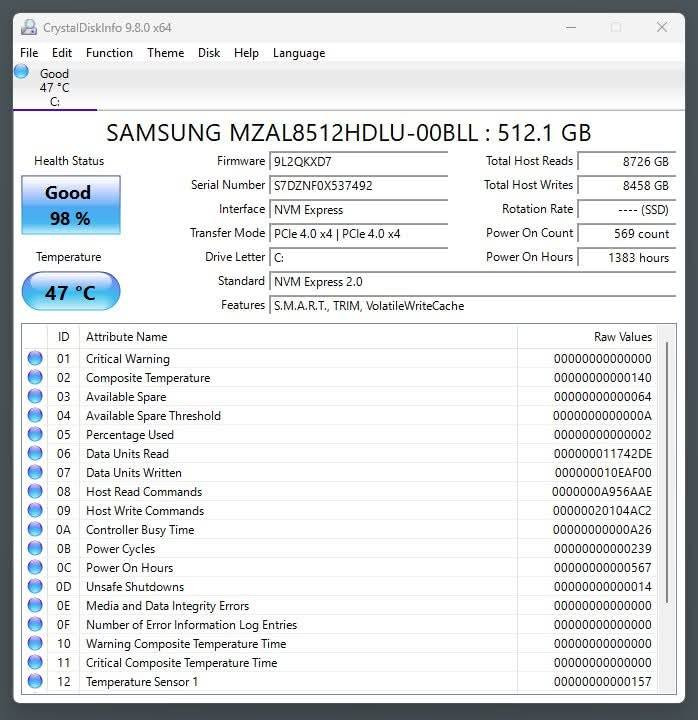The height and width of the screenshot is (720, 698).
Task: Click Total Host Reads value 8726 GB
Action: click(627, 162)
